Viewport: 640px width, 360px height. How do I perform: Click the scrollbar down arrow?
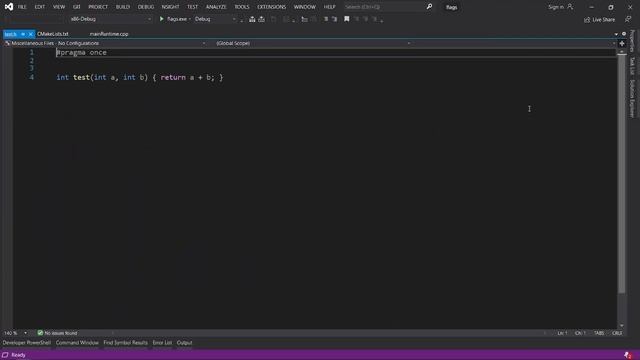[x=621, y=326]
